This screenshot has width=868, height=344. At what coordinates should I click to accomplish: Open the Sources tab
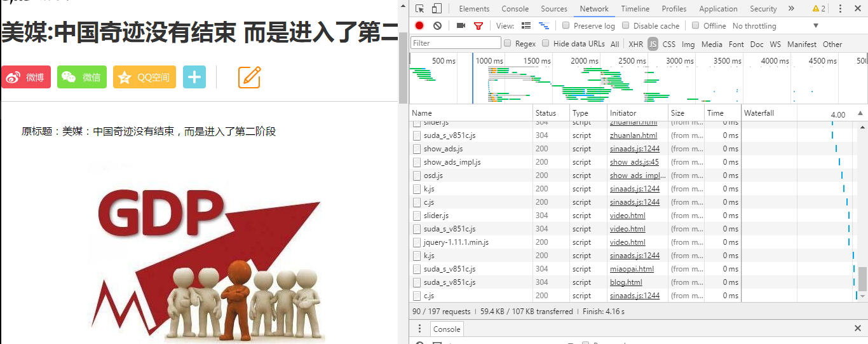click(x=554, y=9)
